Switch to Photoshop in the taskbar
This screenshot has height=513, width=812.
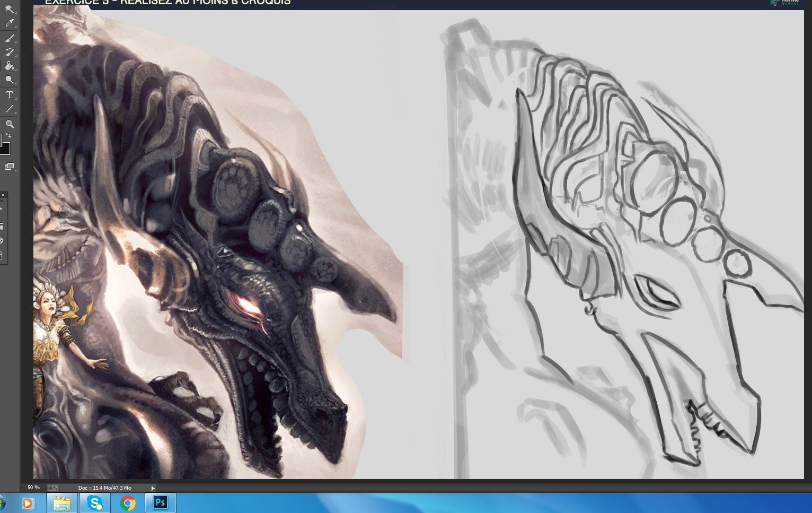[160, 502]
